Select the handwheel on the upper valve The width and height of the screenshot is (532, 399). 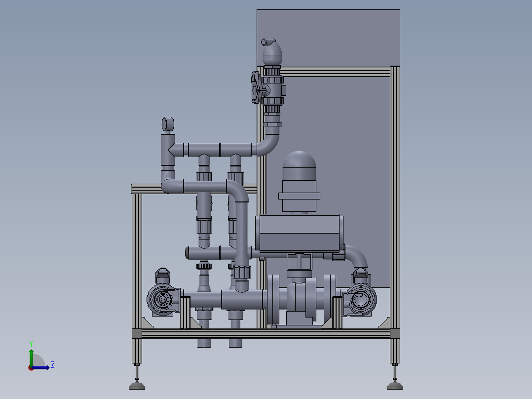pyautogui.click(x=257, y=87)
